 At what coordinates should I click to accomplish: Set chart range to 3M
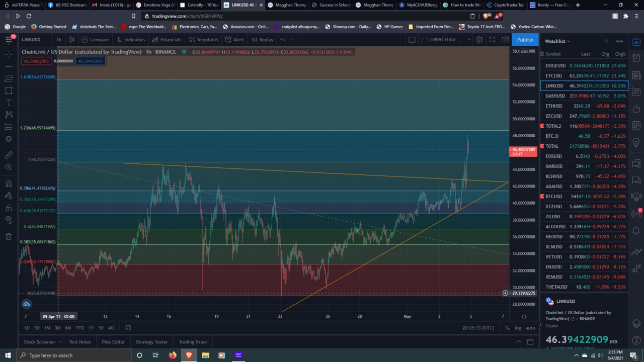click(x=57, y=328)
